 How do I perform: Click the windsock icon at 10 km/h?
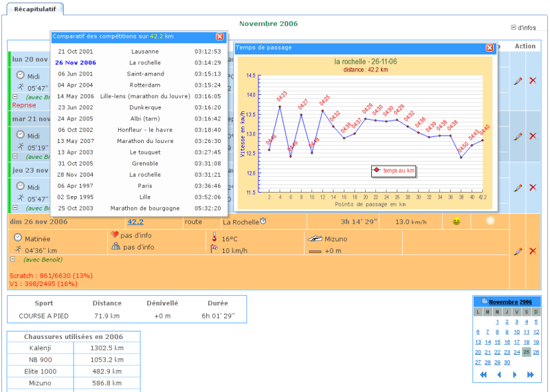[x=214, y=249]
